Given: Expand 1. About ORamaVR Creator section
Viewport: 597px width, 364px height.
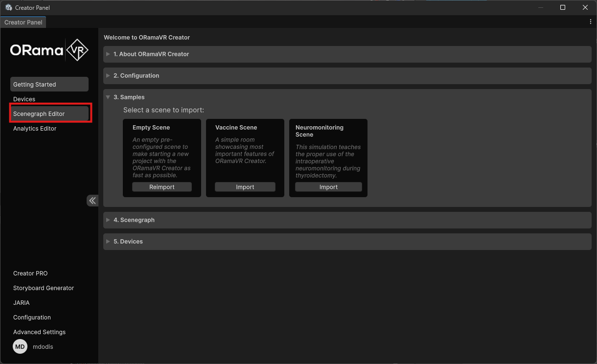Looking at the screenshot, I should pyautogui.click(x=347, y=54).
